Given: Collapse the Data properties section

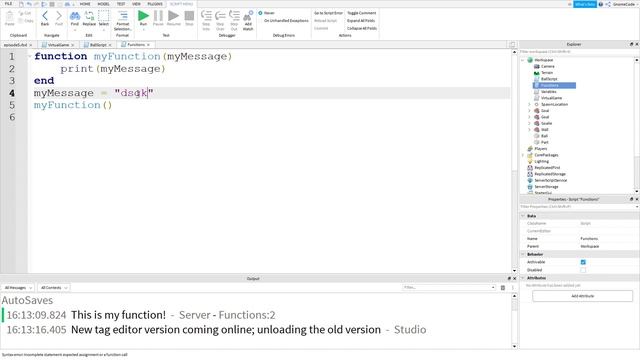Looking at the screenshot, I should pyautogui.click(x=523, y=216).
